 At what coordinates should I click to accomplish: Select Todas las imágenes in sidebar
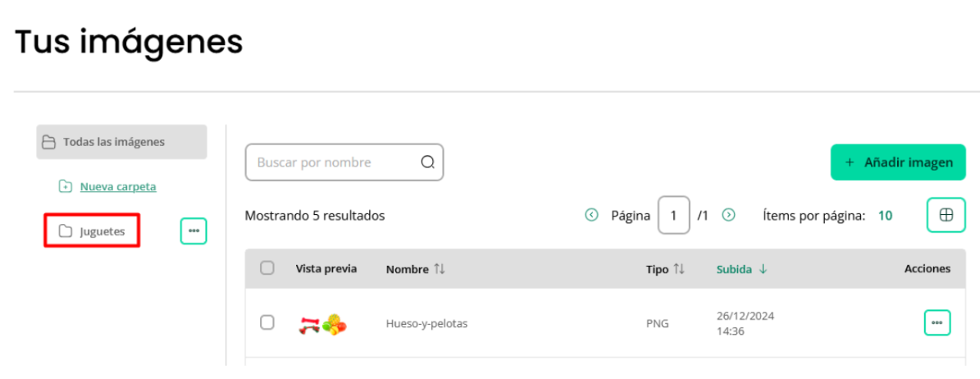pos(121,142)
